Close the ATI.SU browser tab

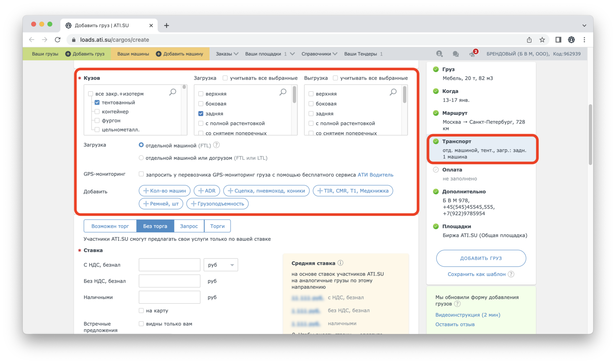(151, 25)
